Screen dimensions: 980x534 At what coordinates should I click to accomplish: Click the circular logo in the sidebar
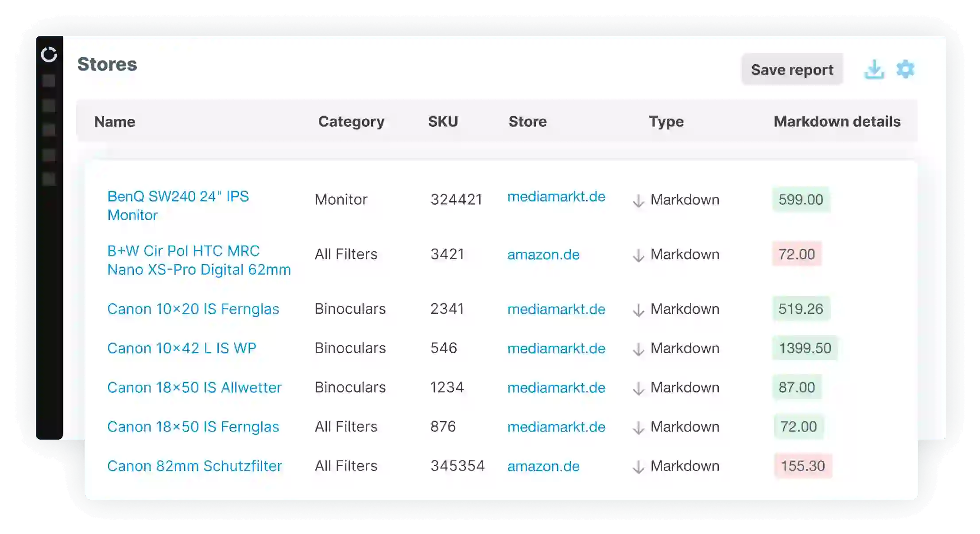(49, 55)
